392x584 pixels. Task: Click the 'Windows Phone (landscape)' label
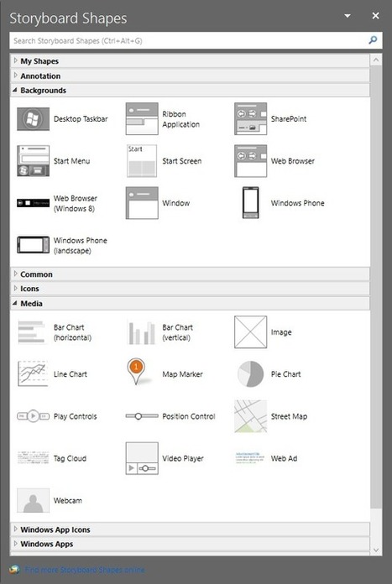pos(80,246)
